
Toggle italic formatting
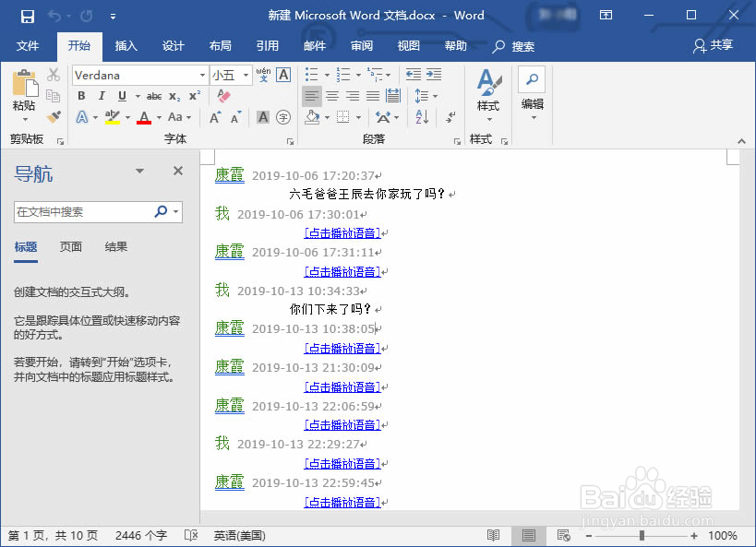101,96
